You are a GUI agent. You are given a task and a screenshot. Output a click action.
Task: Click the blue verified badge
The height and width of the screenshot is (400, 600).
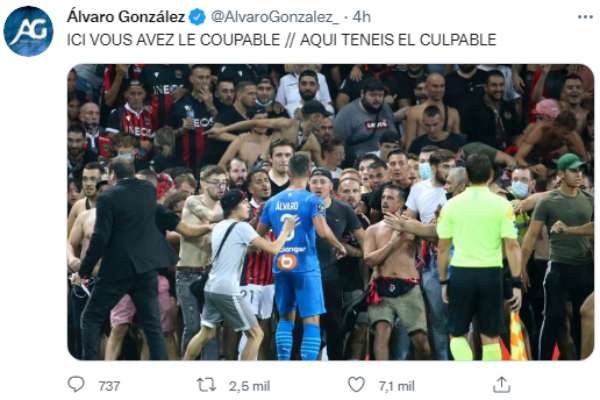pos(197,17)
